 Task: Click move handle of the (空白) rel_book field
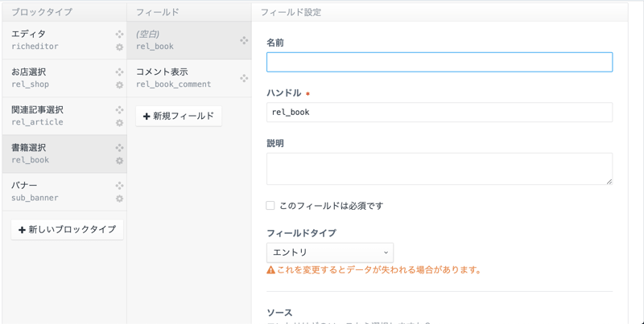(244, 40)
